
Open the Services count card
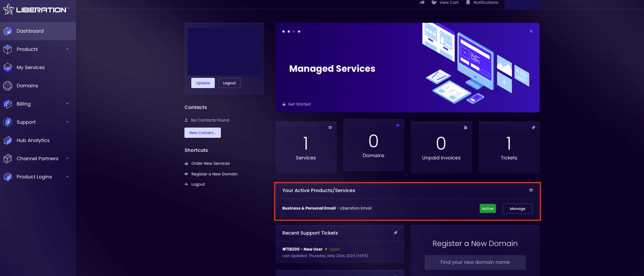[x=306, y=147]
